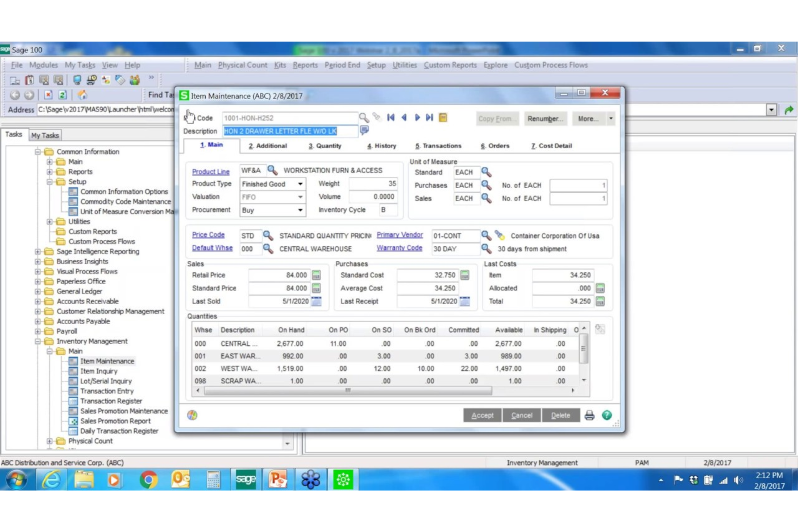Viewport: 798px width, 532px height.
Task: Lookup Primary Vendor with magnifier
Action: tap(486, 235)
